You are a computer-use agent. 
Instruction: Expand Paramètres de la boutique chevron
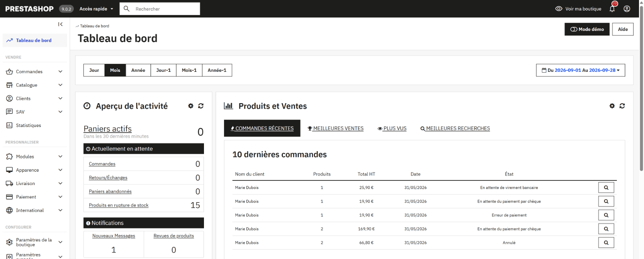click(60, 242)
